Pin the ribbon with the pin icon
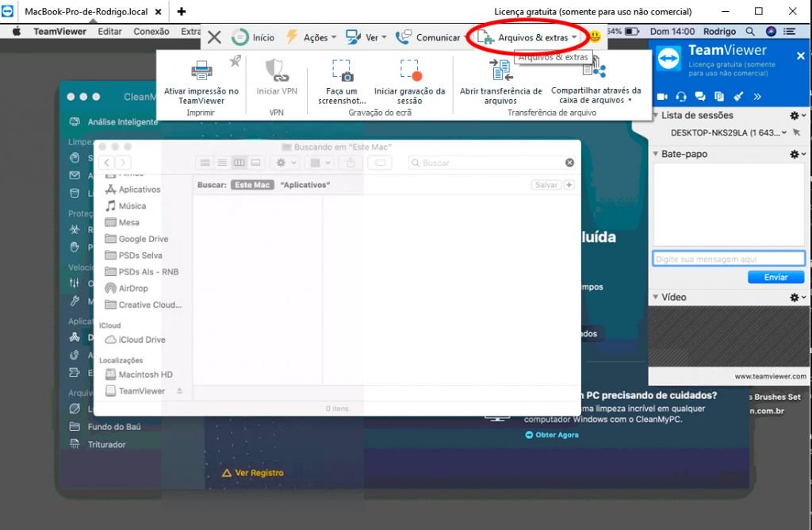The height and width of the screenshot is (530, 812). 235,61
